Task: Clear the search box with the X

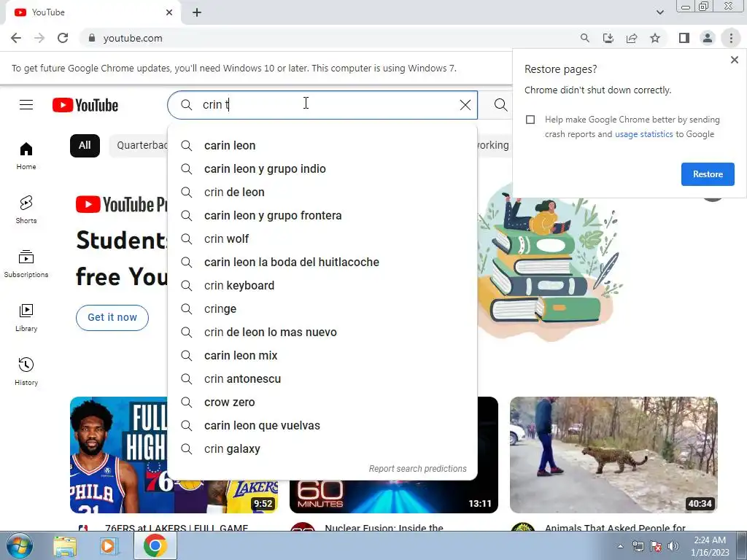Action: 465,105
